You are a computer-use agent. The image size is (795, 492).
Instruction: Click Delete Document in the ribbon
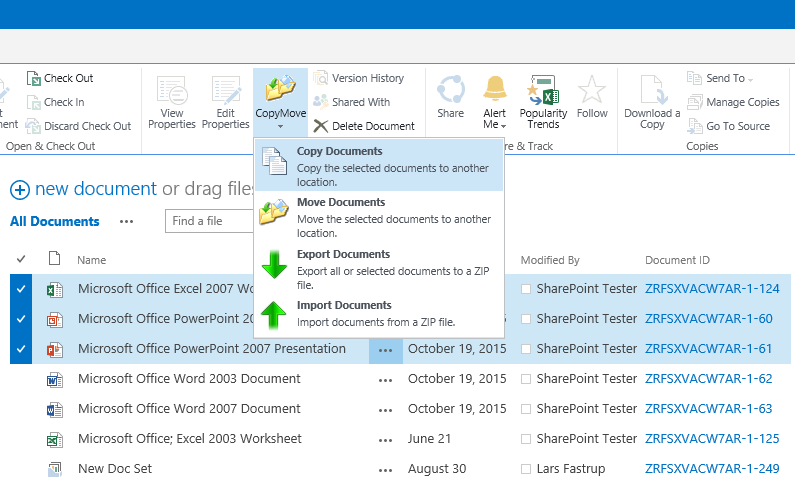click(364, 126)
